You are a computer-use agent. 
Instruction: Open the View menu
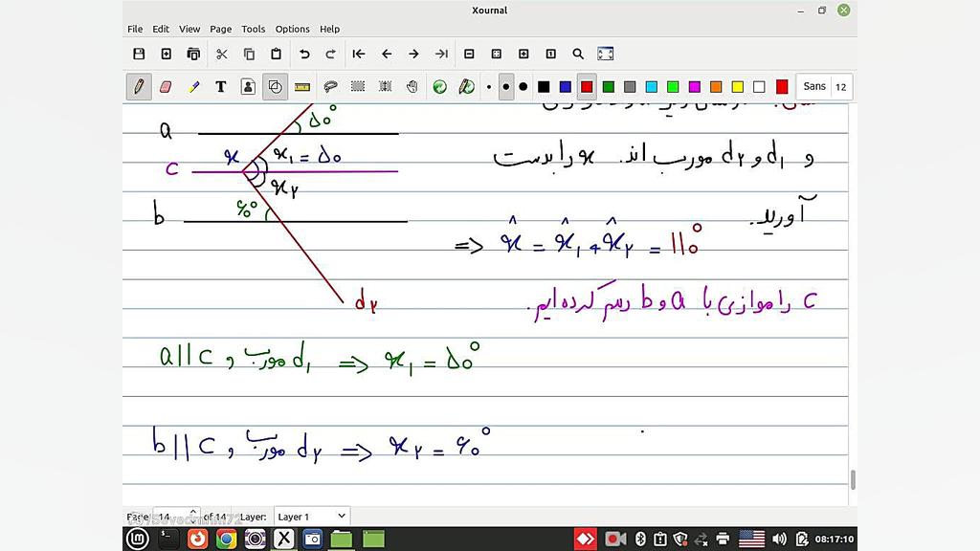[189, 29]
